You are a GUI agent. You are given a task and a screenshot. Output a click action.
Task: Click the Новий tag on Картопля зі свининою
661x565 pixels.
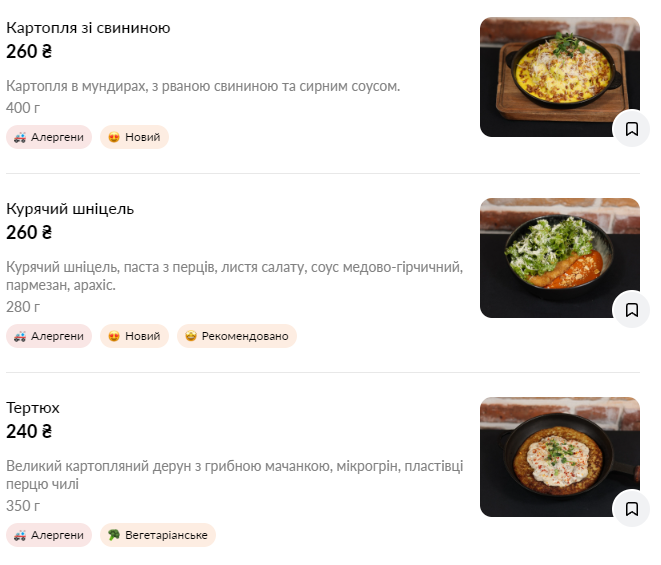pos(134,137)
